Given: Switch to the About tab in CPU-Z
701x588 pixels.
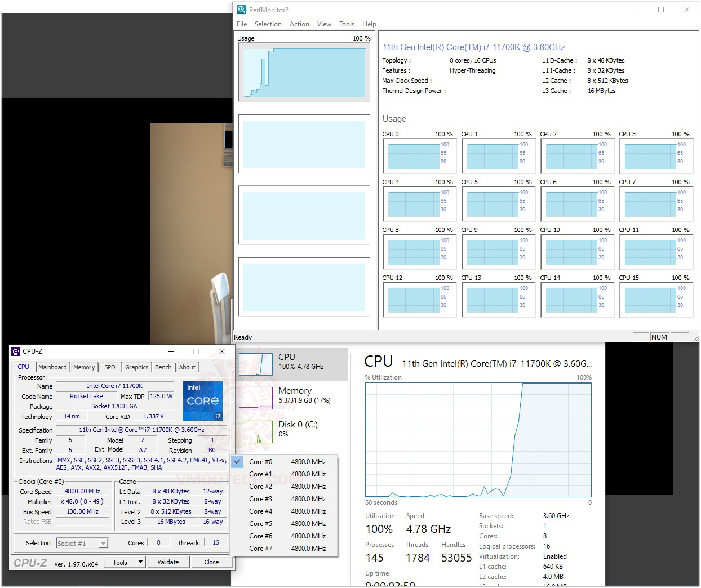Looking at the screenshot, I should click(187, 367).
